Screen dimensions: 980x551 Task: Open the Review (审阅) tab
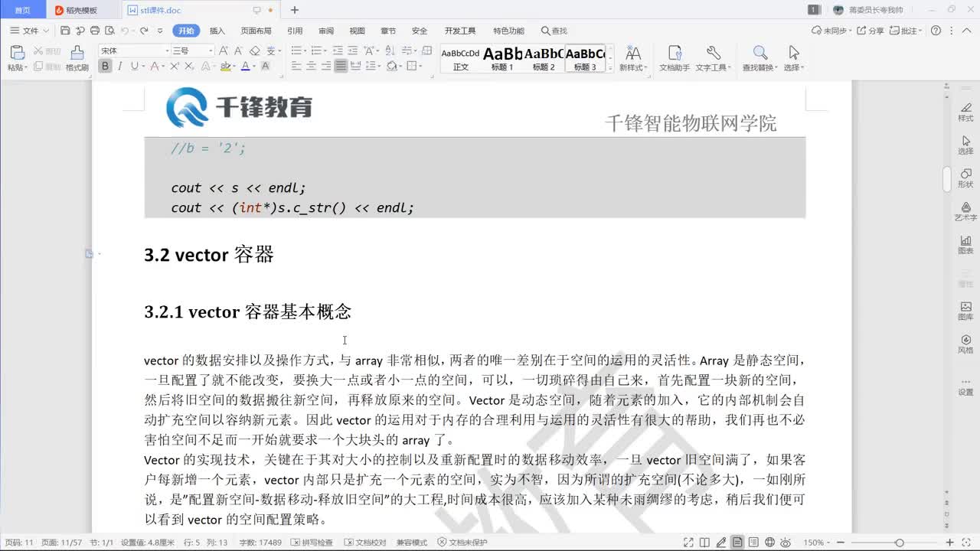(x=326, y=31)
